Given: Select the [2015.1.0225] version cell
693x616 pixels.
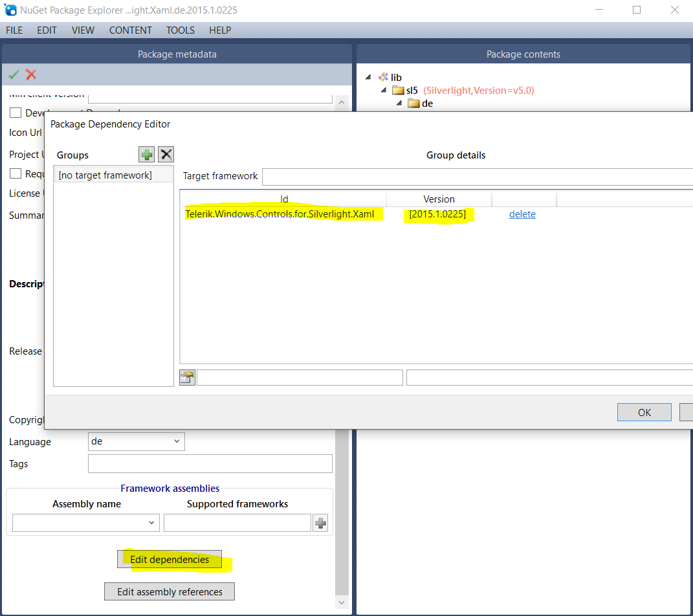Looking at the screenshot, I should tap(437, 214).
